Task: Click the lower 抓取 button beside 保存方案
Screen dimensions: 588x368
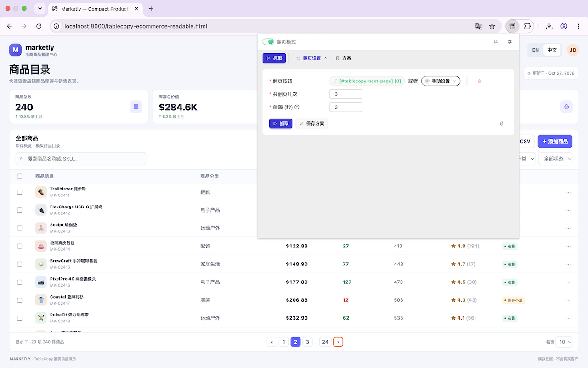Action: click(281, 124)
